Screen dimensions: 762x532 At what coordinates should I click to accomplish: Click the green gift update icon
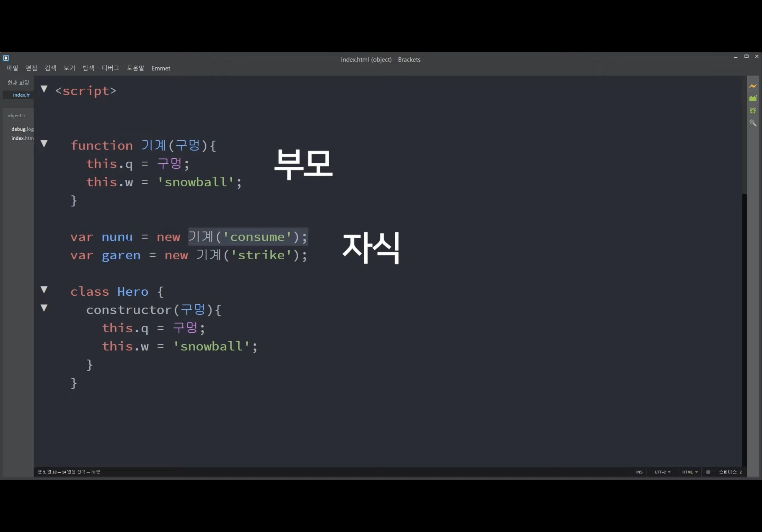click(753, 110)
